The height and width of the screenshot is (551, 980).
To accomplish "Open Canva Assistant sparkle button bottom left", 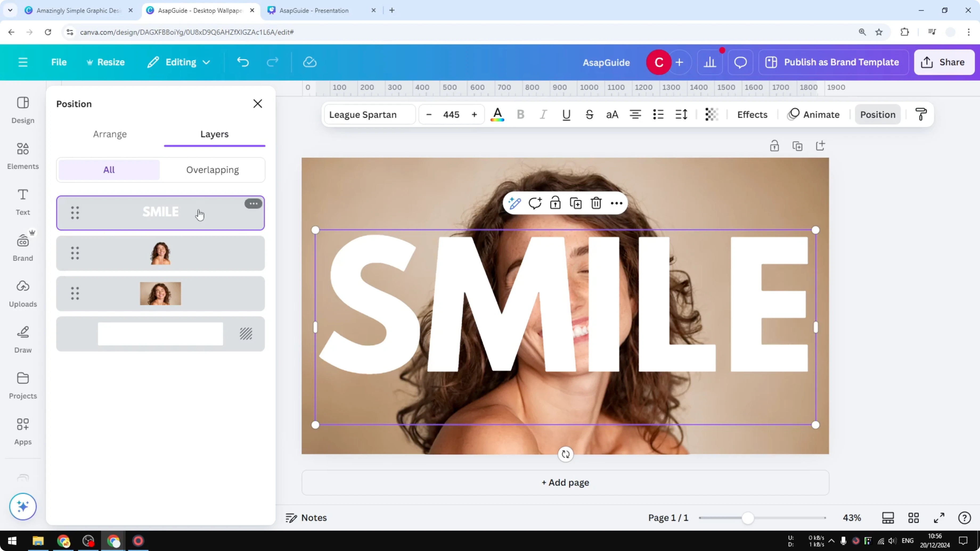I will [22, 507].
